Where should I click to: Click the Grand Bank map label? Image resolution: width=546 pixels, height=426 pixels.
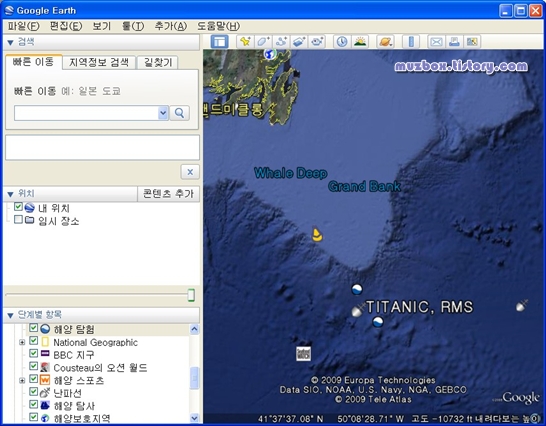(x=364, y=186)
